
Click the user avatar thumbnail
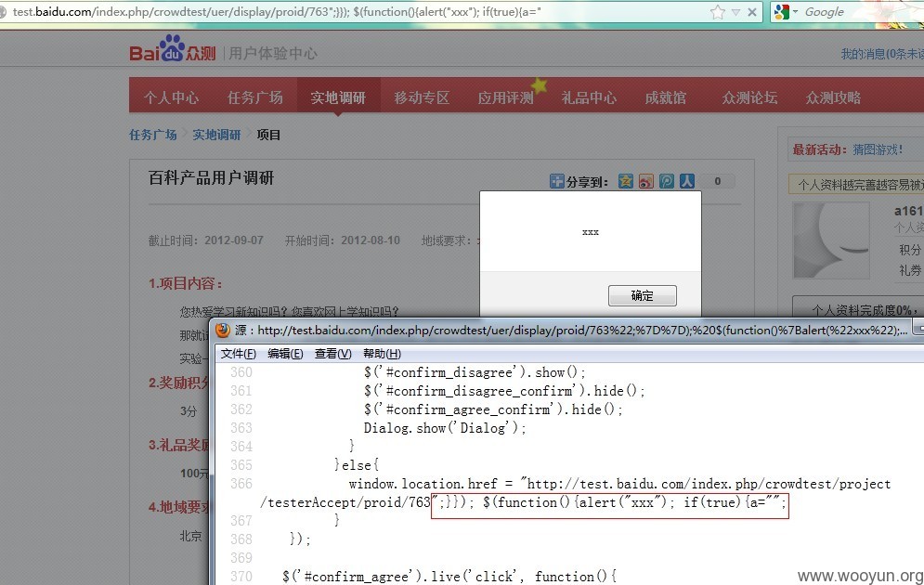click(831, 240)
